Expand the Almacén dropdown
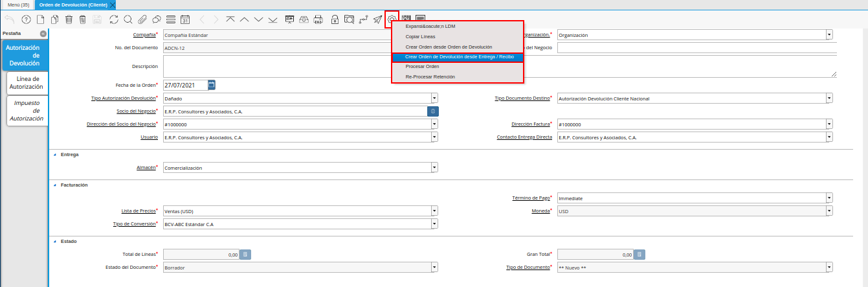Screen dimensions: 868x287 434,168
